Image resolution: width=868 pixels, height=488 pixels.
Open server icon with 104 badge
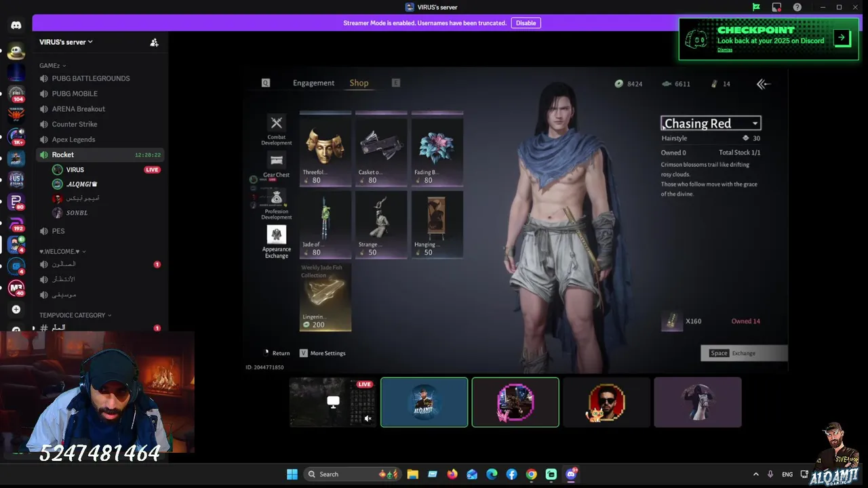(x=16, y=94)
